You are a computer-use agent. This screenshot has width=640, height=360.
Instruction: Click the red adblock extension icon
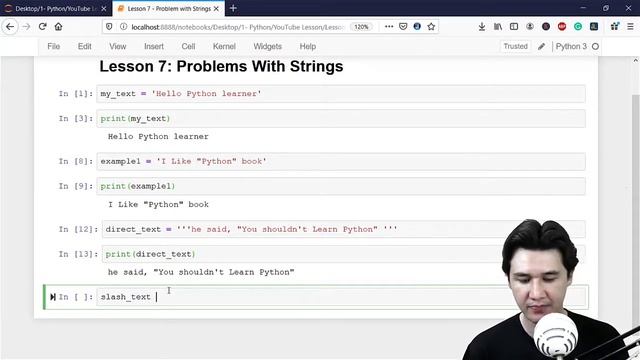pos(562,27)
